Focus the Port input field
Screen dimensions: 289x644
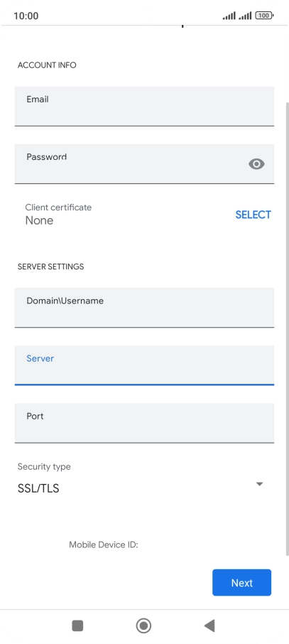[x=145, y=423]
